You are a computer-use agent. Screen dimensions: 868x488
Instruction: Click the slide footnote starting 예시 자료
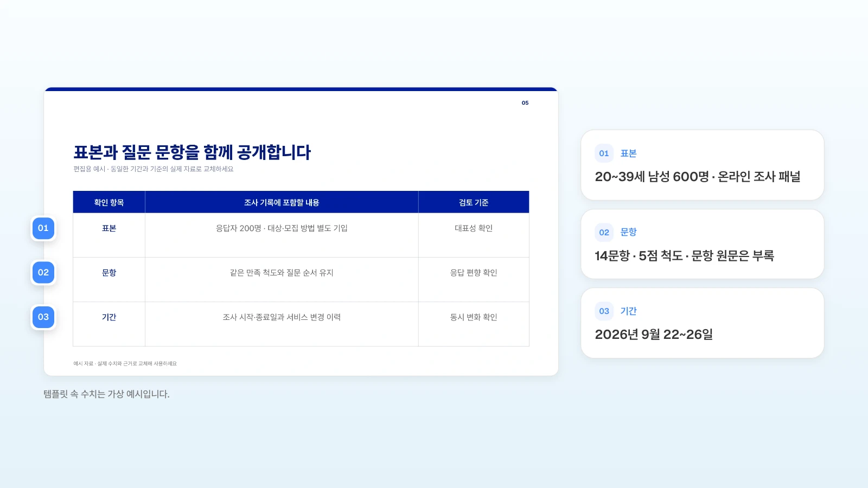click(x=125, y=364)
